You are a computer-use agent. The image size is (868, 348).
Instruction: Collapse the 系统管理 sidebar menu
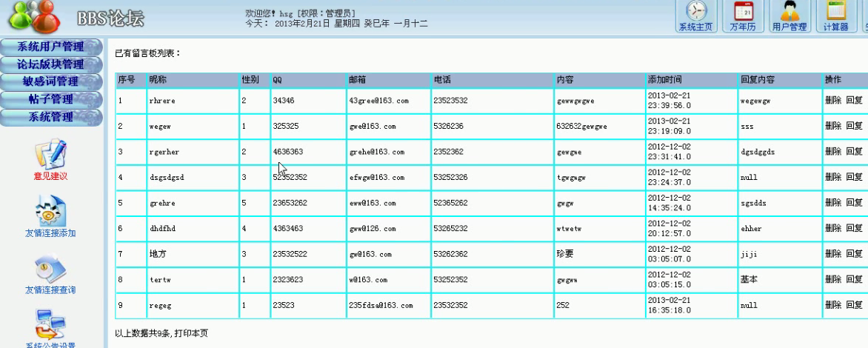(50, 117)
